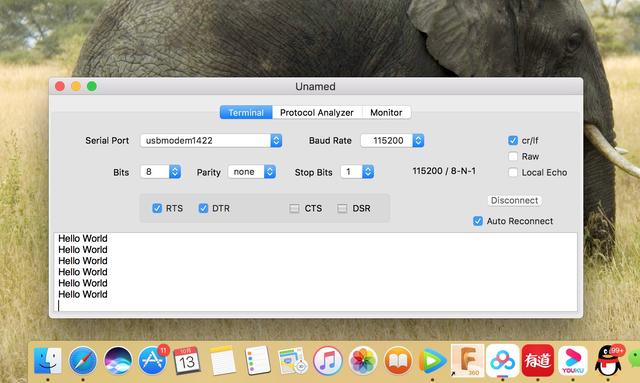640x383 pixels.
Task: Open the Serial Port dropdown
Action: pos(211,140)
